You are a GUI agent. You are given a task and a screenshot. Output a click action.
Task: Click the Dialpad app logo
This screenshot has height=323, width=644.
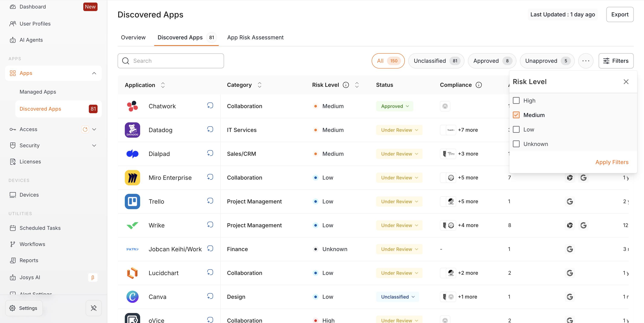point(132,154)
